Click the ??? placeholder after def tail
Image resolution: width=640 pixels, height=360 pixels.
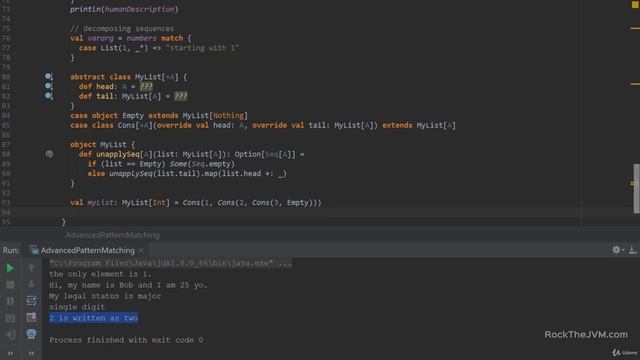(x=181, y=96)
